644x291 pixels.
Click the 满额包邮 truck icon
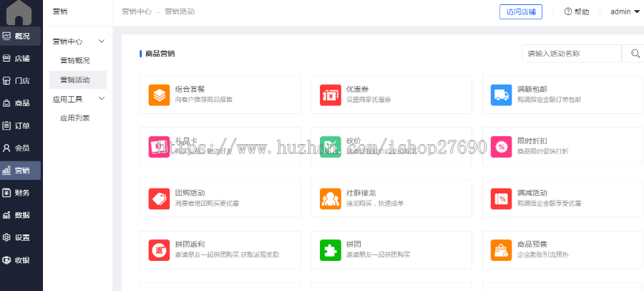click(x=501, y=95)
